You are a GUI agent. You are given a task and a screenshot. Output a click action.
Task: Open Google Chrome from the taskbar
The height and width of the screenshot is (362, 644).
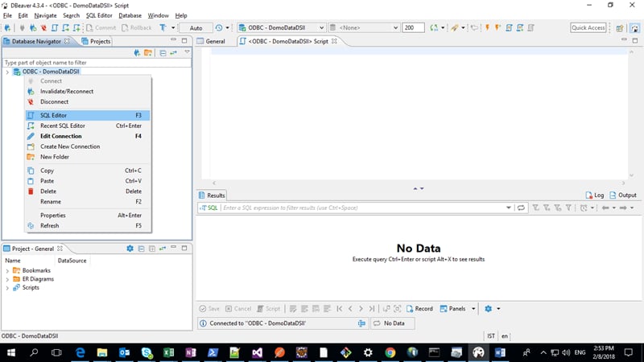point(390,352)
